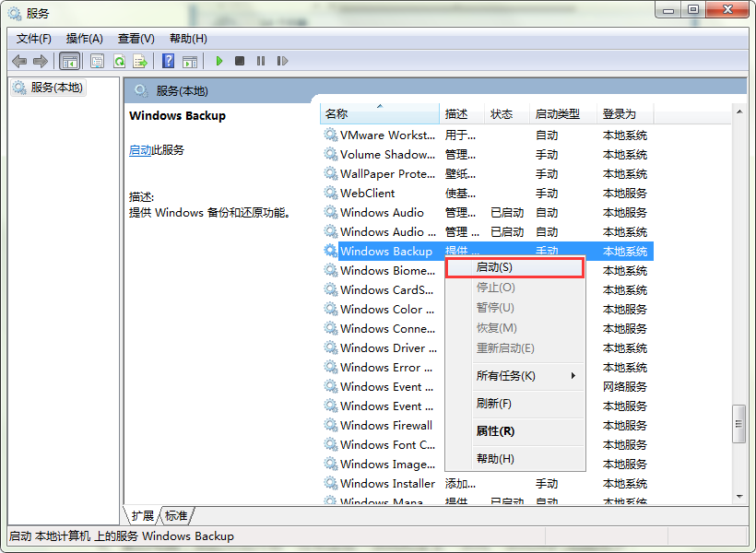Select 启动(S) from the context menu

[514, 267]
